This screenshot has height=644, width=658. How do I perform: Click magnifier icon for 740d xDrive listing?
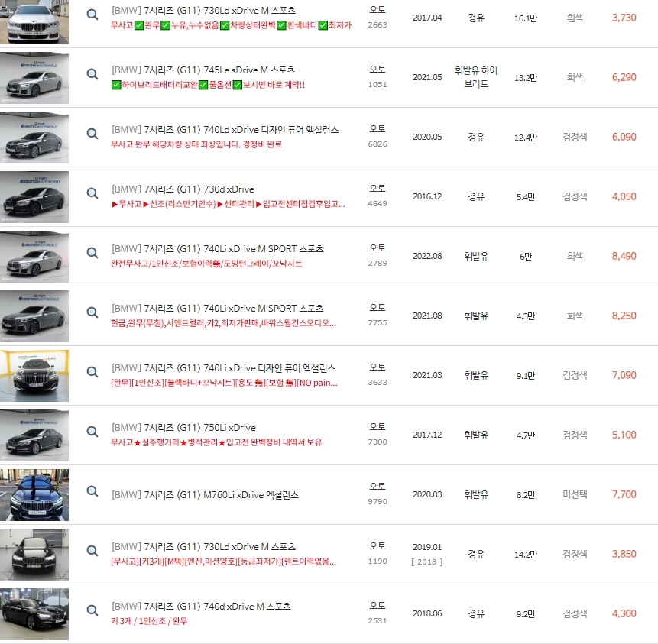pyautogui.click(x=92, y=610)
